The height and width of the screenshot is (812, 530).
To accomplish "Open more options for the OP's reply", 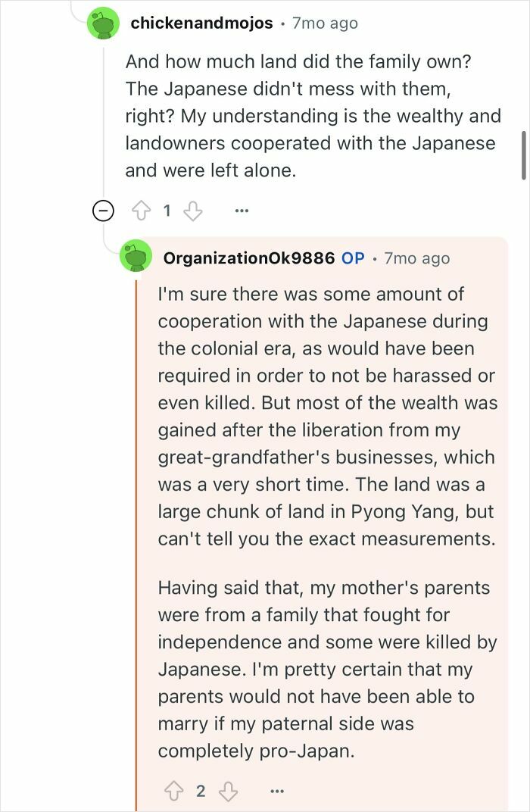I will (x=276, y=791).
